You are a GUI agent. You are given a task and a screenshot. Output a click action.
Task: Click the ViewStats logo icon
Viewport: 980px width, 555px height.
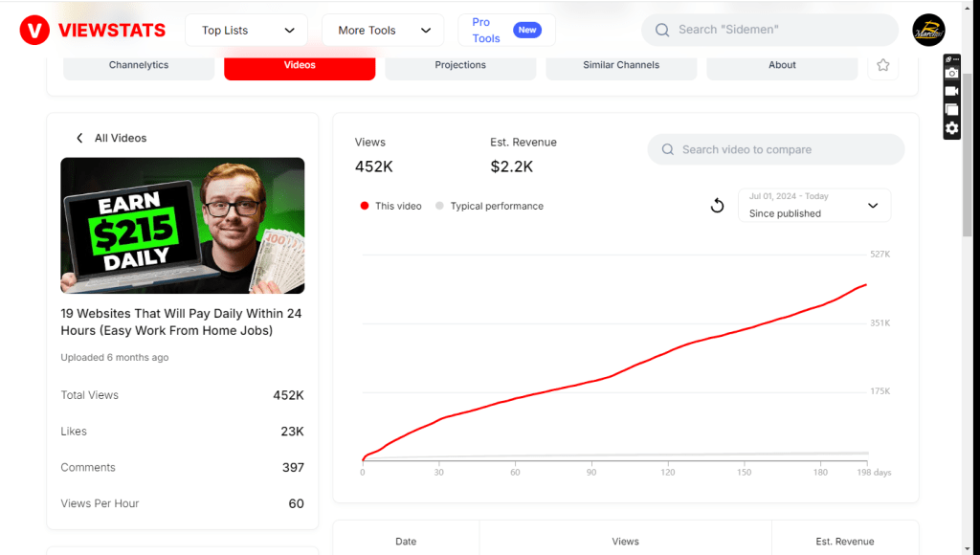point(34,30)
